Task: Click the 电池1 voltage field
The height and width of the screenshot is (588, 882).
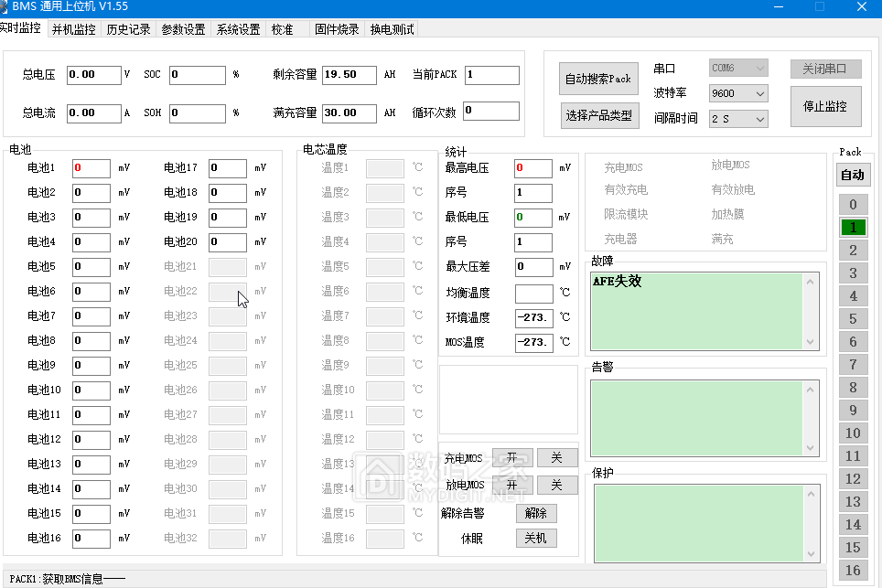Action: [91, 168]
